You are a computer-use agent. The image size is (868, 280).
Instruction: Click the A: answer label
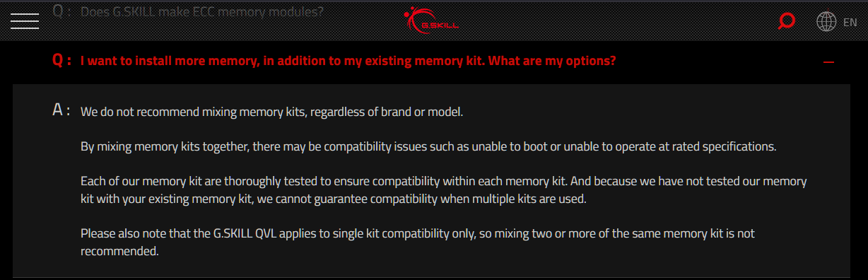point(61,110)
